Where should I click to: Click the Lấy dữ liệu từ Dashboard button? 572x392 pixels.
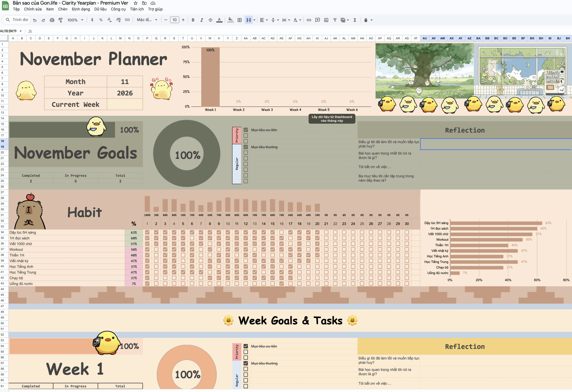[x=332, y=119]
